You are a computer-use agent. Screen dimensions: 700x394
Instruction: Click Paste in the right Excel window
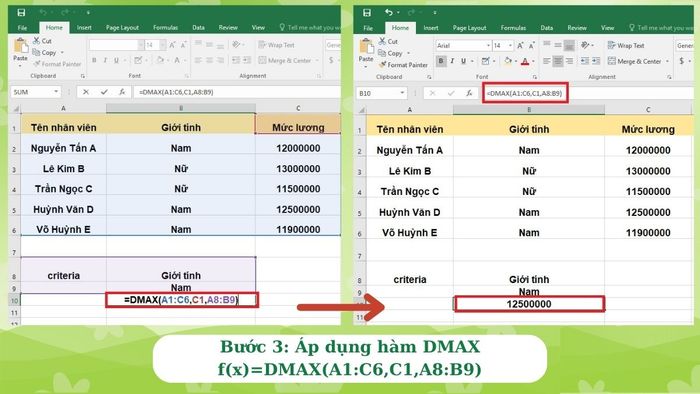(366, 51)
